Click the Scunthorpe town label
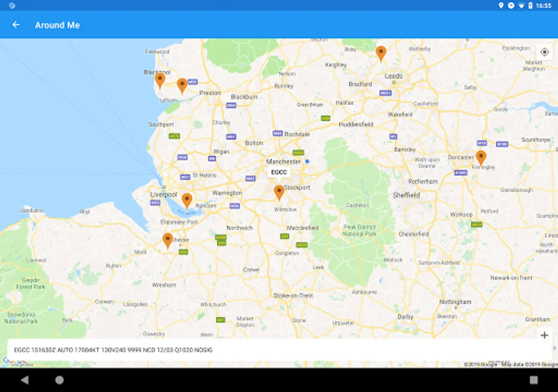 click(536, 140)
